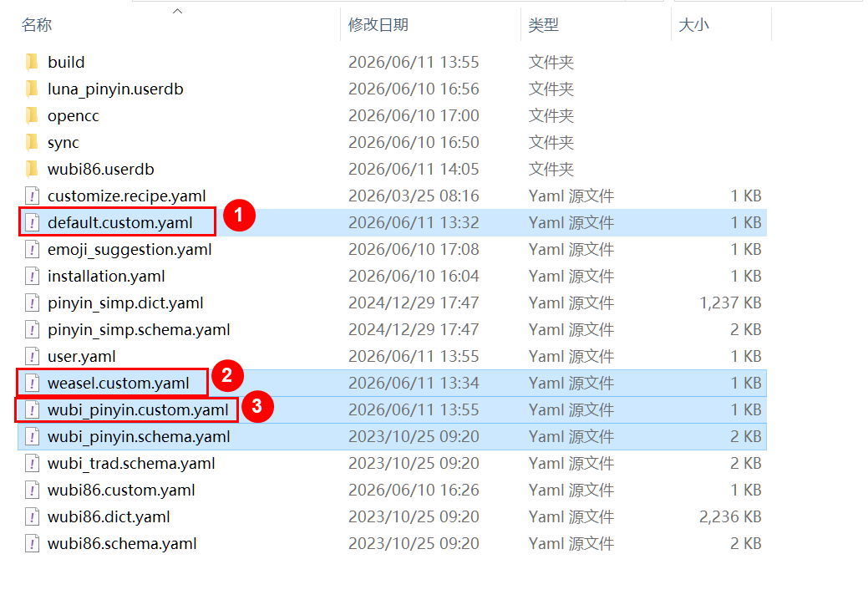The image size is (868, 605).
Task: Click the wubi86.schema.yaml file icon
Action: (32, 543)
